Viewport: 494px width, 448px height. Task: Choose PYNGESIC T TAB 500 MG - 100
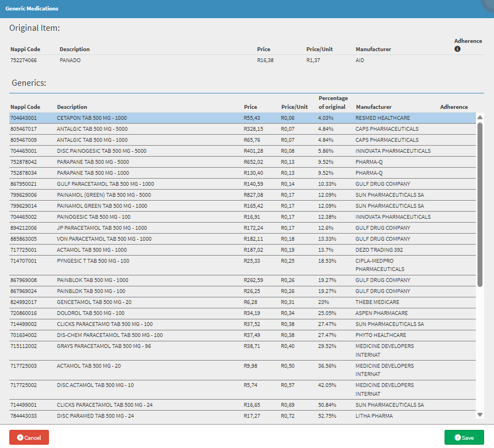93,261
